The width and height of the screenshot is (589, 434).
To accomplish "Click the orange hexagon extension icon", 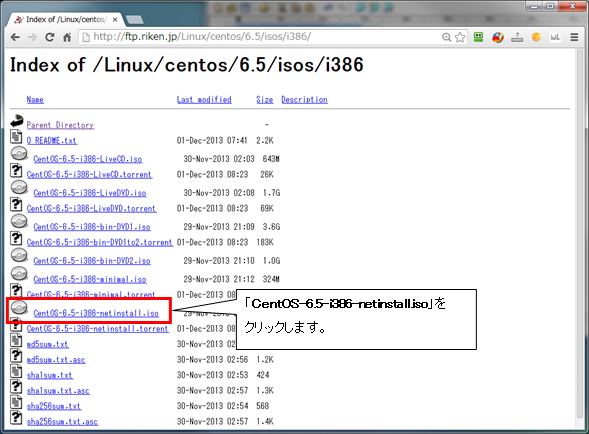I will (x=536, y=37).
